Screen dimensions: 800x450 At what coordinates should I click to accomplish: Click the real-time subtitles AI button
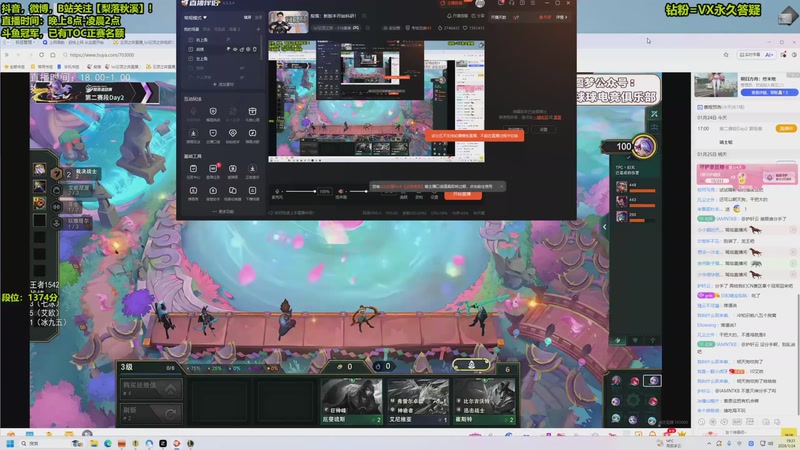click(757, 55)
